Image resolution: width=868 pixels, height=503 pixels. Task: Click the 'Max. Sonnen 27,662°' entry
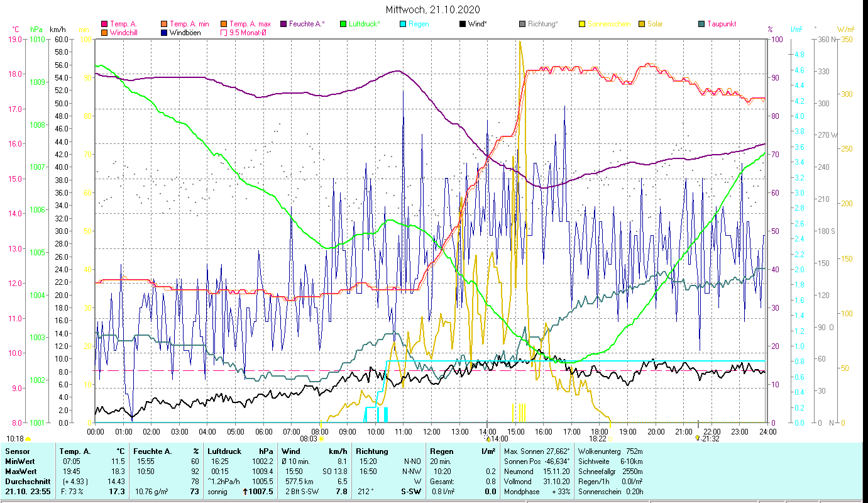click(537, 451)
